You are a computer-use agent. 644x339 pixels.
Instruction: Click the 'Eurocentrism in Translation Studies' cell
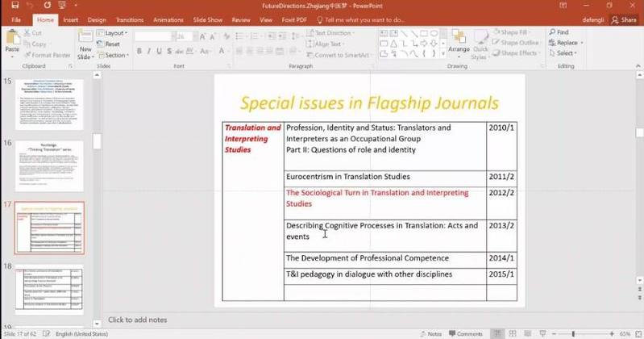pyautogui.click(x=384, y=178)
